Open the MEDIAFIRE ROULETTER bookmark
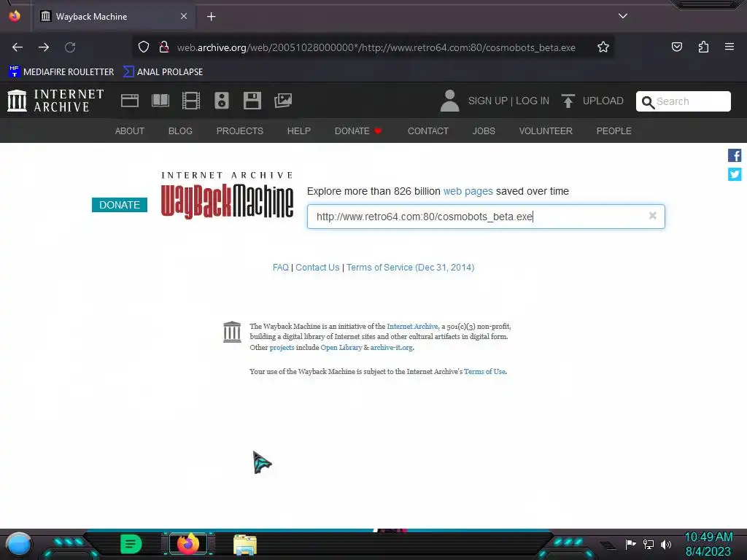Viewport: 747px width, 560px height. click(61, 72)
